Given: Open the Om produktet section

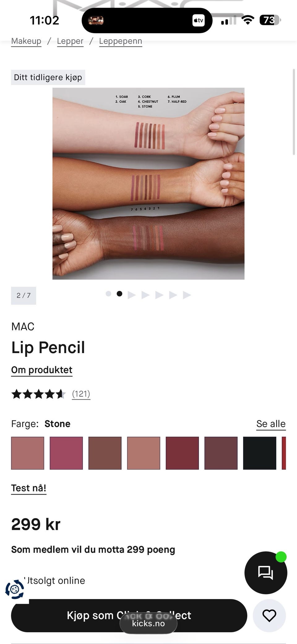Looking at the screenshot, I should tap(42, 370).
